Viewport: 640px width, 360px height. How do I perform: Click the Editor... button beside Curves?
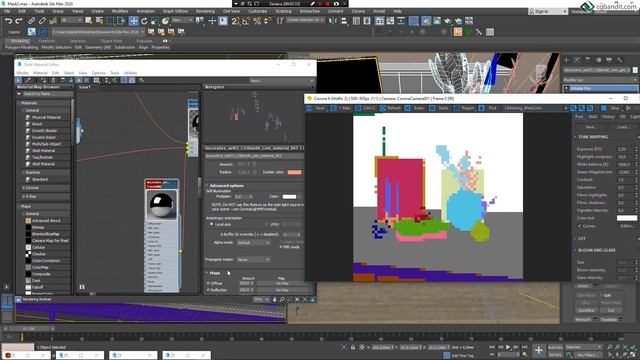pyautogui.click(x=627, y=226)
